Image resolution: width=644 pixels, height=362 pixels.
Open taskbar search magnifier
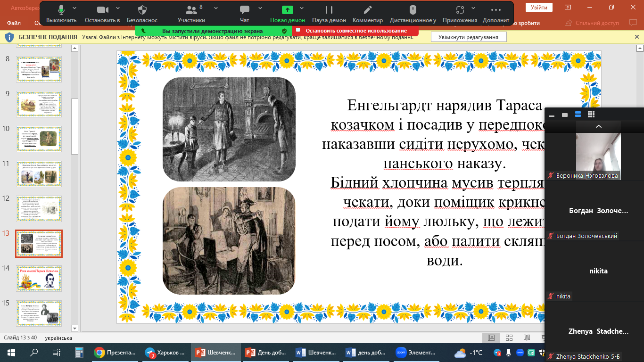34,353
